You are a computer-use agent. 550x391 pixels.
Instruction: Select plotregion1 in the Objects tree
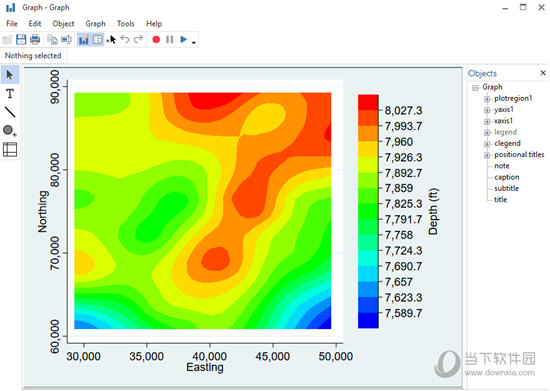coord(513,98)
